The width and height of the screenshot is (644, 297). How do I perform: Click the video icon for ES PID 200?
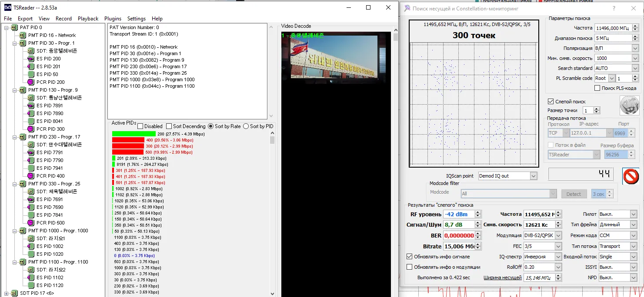30,59
